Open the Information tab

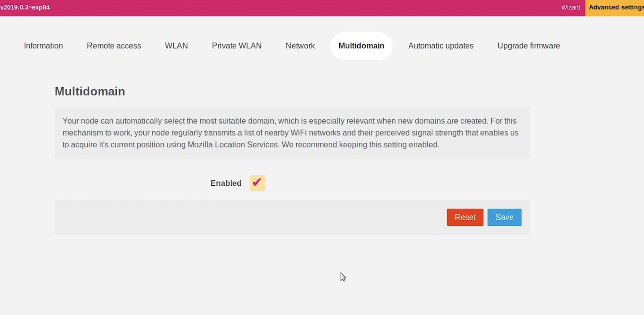43,46
